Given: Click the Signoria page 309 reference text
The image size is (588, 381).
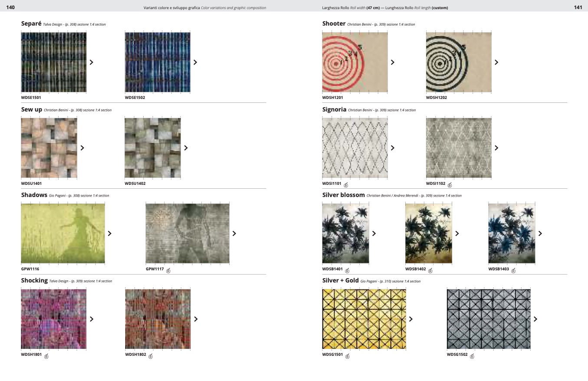Looking at the screenshot, I should 381,110.
